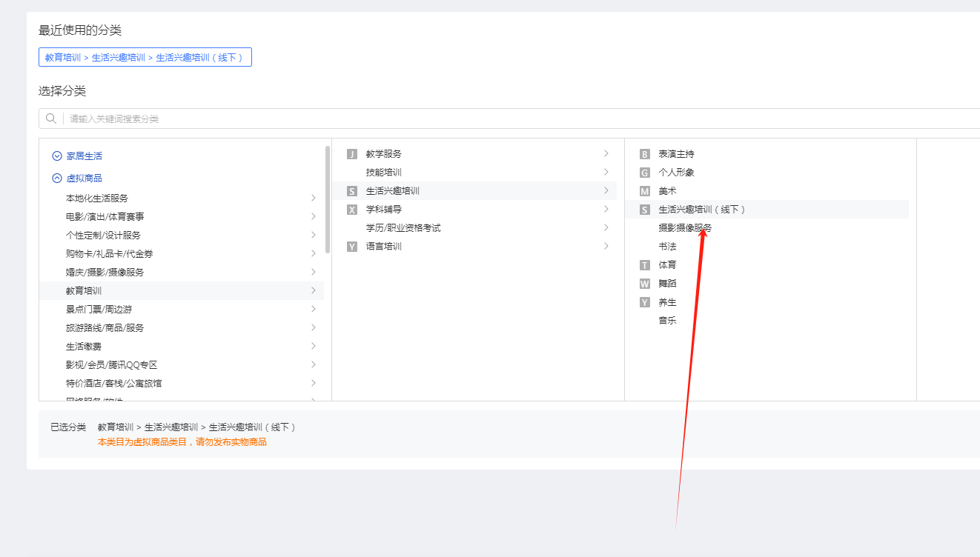This screenshot has height=557, width=980.
Task: Click the J letter index badge
Action: 352,154
